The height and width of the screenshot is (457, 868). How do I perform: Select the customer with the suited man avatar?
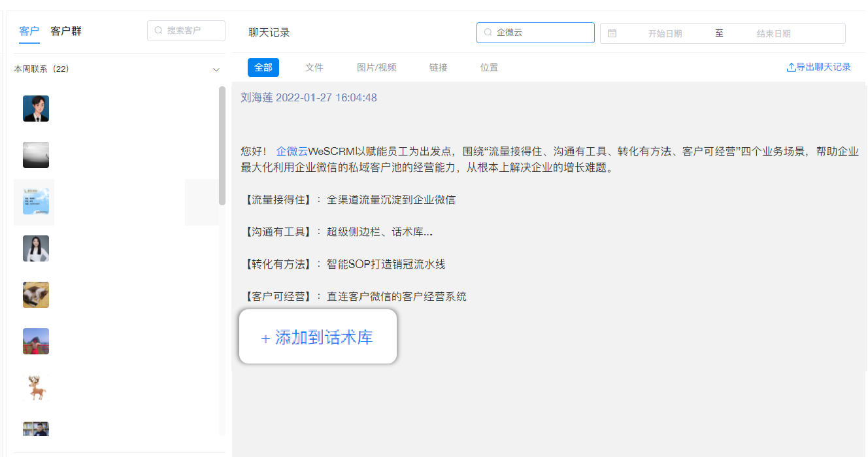(x=36, y=109)
